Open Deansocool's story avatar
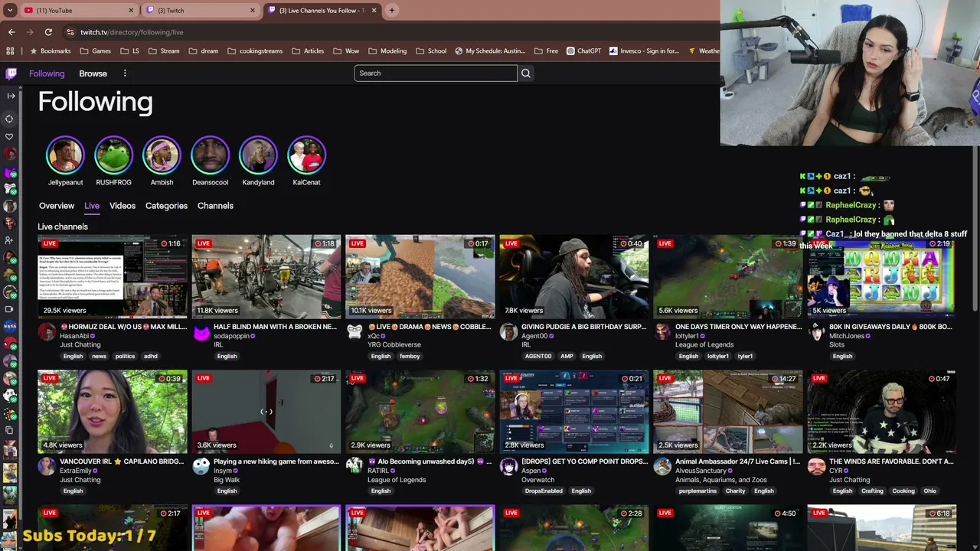Viewport: 980px width, 551px height. coord(210,155)
